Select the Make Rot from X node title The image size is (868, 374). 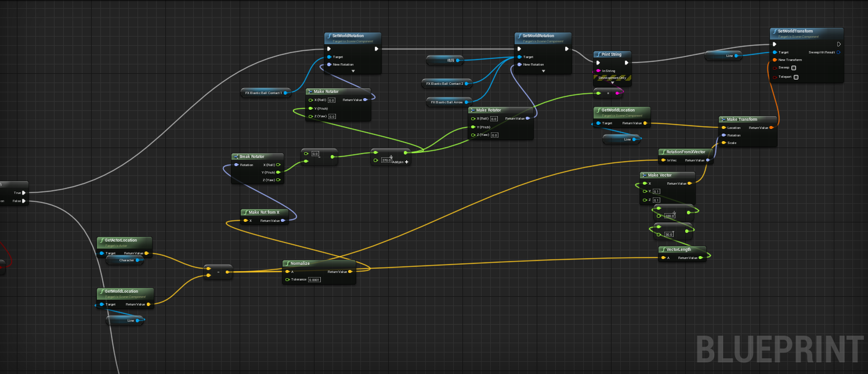(x=264, y=213)
